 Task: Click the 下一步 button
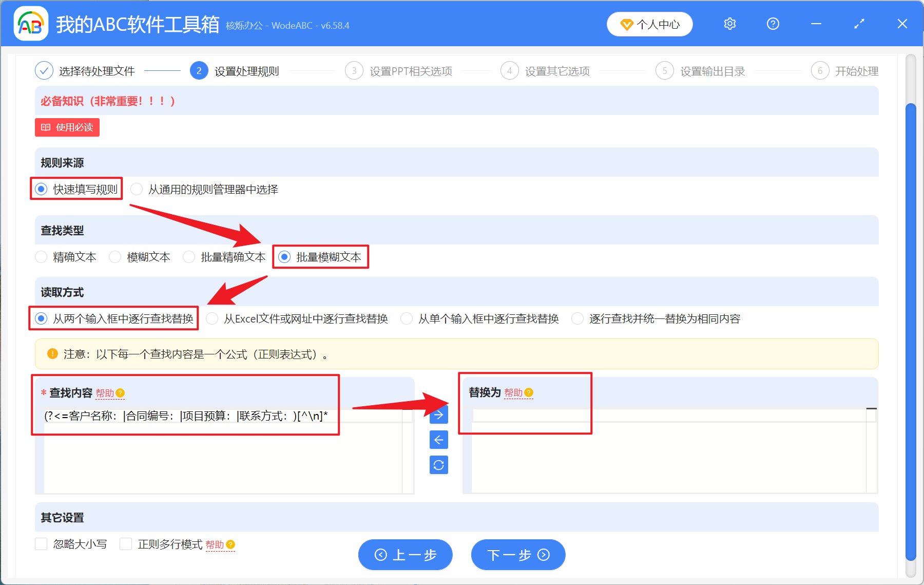pos(517,555)
